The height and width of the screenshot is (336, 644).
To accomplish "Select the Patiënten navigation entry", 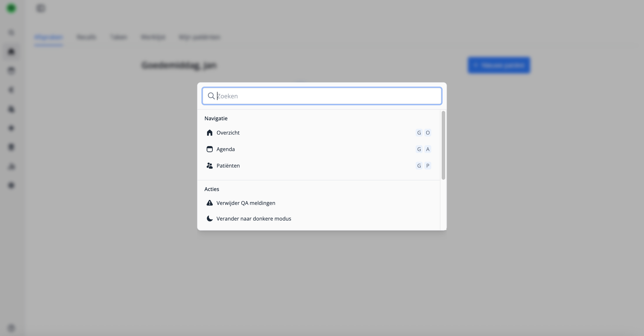I will 228,166.
